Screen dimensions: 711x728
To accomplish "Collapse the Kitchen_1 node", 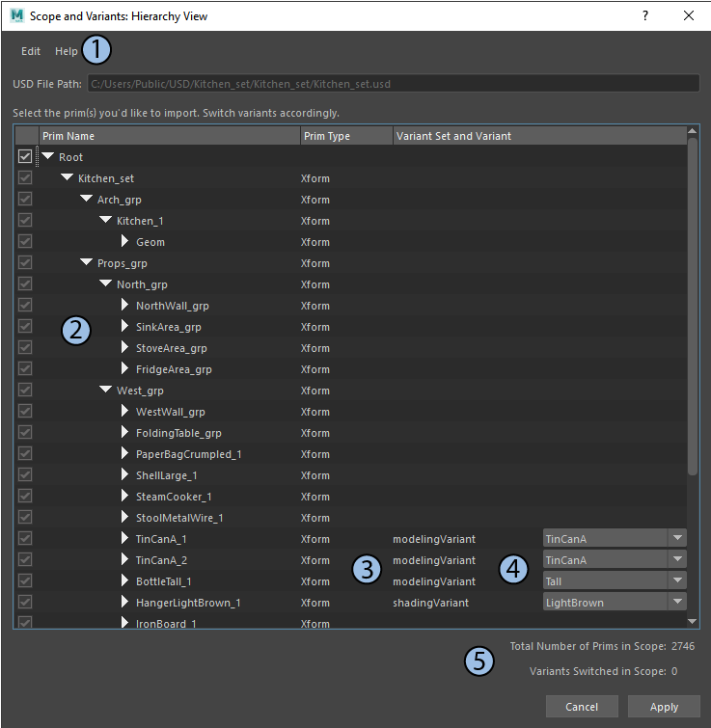I will pos(106,220).
